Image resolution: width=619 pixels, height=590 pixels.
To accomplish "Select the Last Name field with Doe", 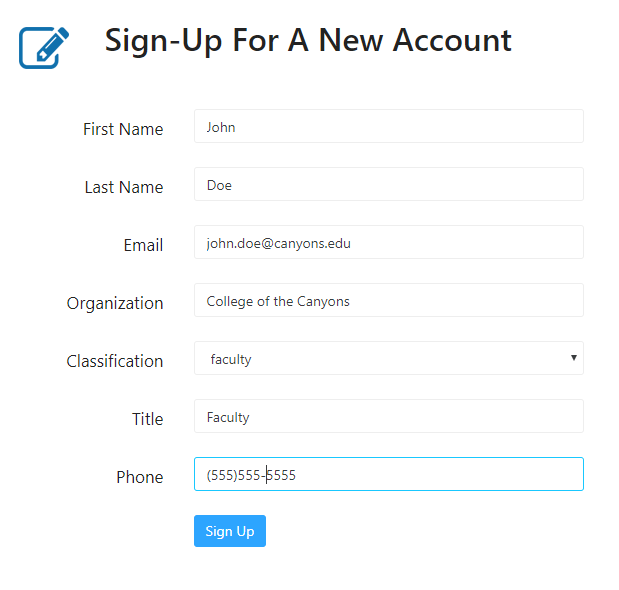I will pos(388,184).
